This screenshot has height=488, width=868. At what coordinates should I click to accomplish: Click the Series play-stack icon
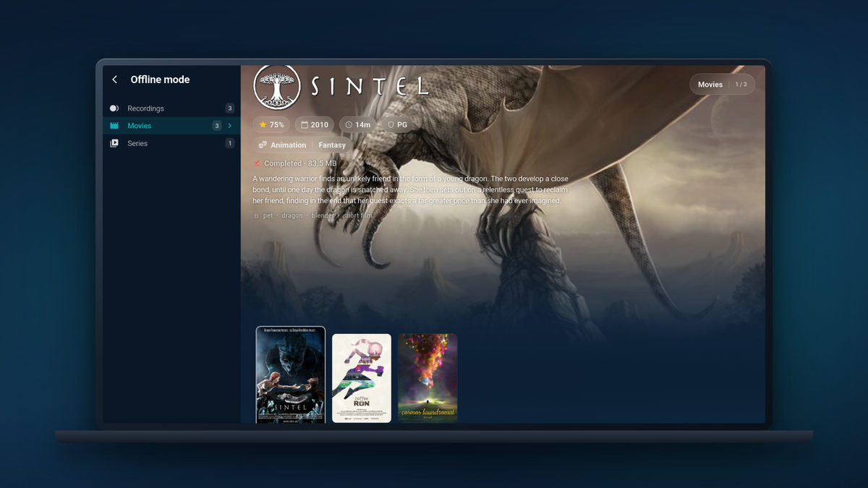click(114, 143)
